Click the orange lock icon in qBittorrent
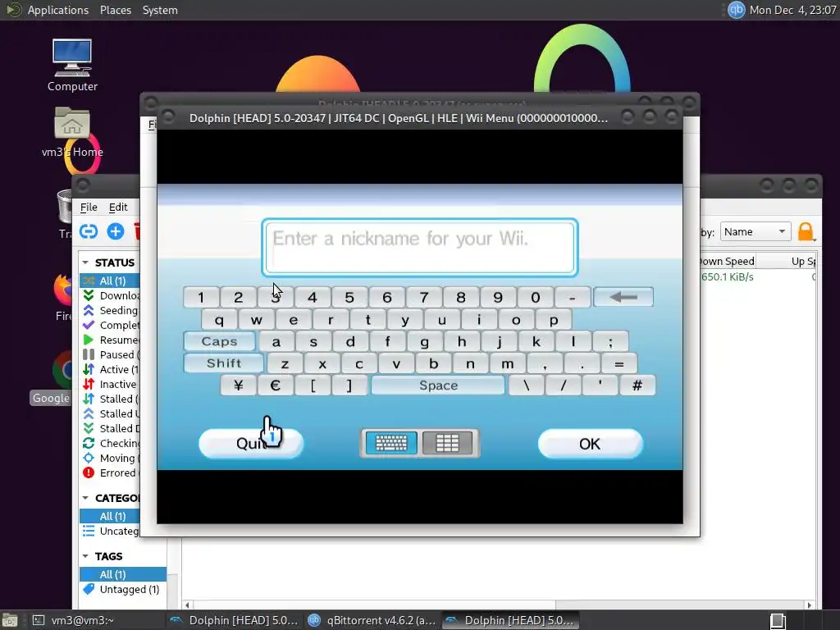The image size is (840, 630). pos(806,231)
